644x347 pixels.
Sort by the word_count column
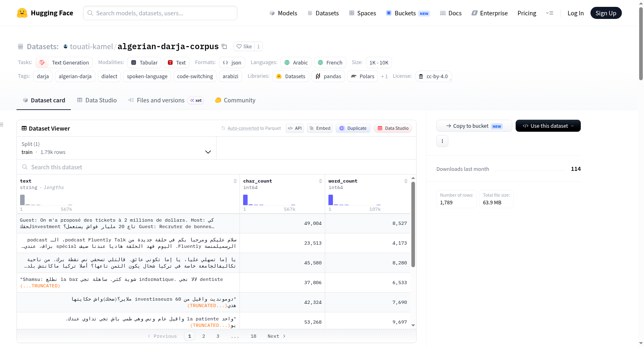pos(406,181)
